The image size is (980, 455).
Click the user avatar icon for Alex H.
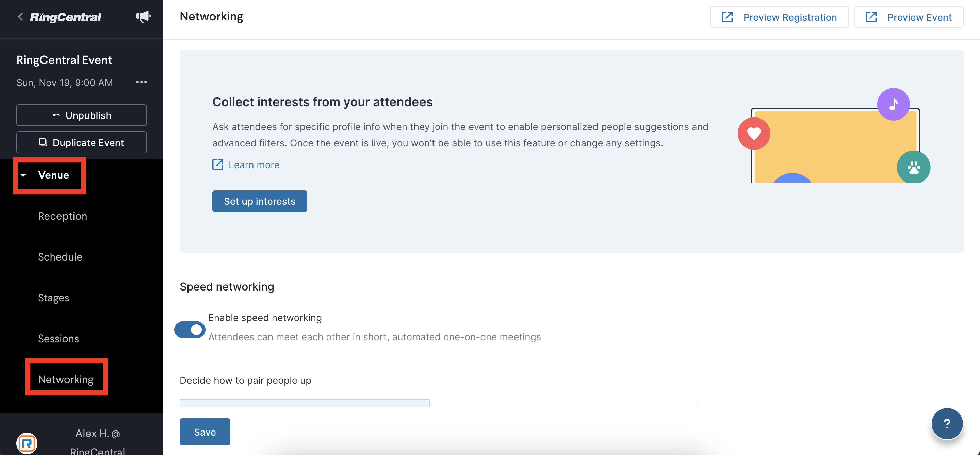coord(27,443)
